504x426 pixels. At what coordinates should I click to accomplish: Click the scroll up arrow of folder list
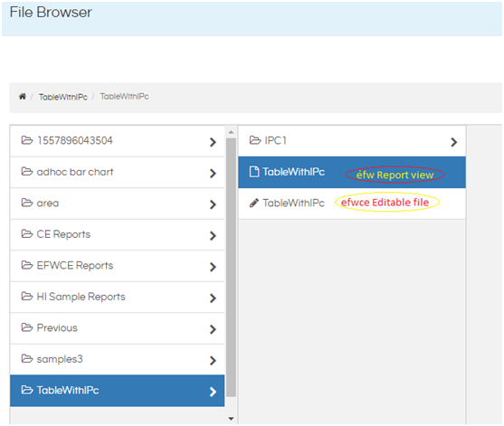pos(231,132)
